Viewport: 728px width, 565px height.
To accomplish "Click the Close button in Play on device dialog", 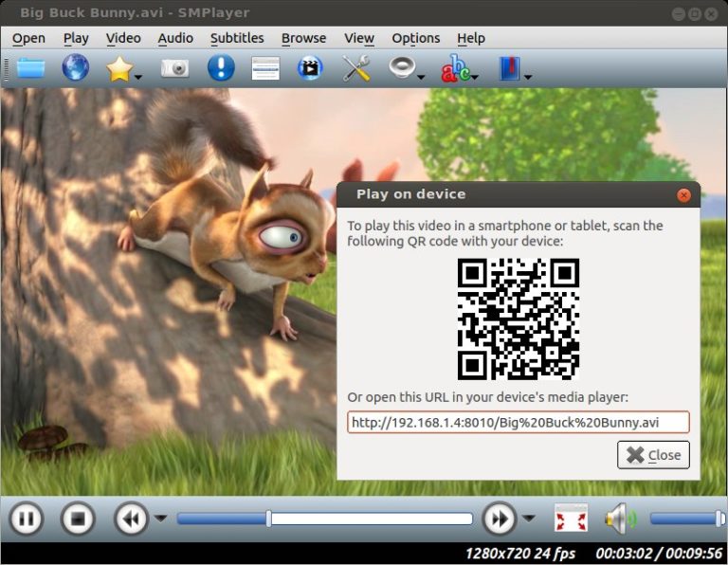I will 653,455.
